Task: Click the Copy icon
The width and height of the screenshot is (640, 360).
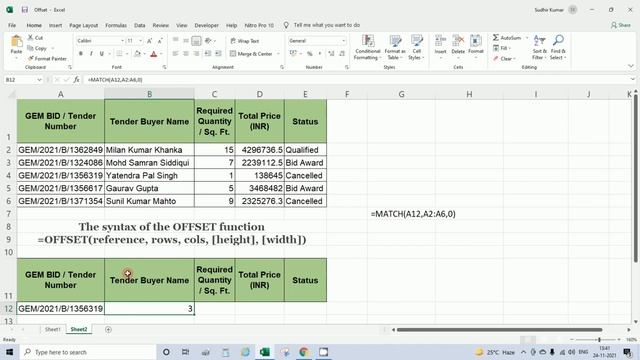Action: pos(31,48)
